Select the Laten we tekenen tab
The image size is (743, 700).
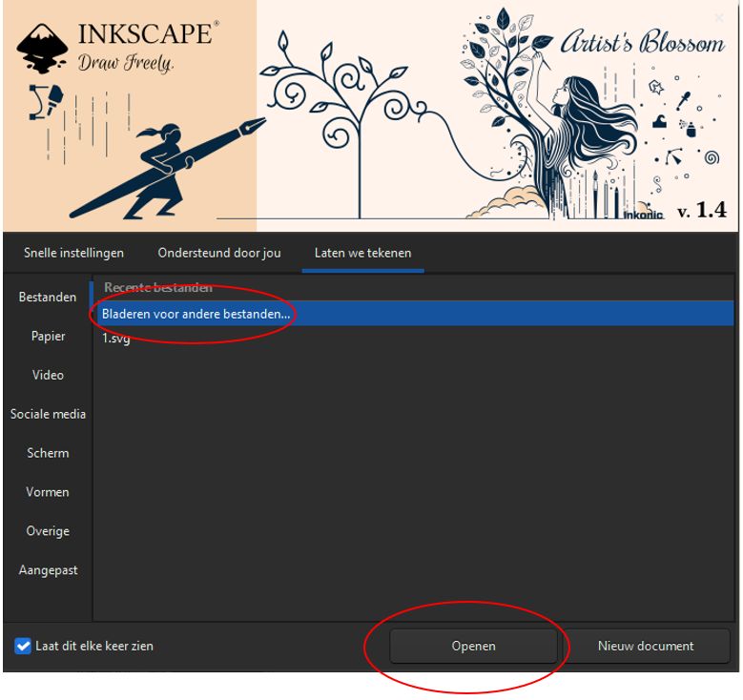[x=362, y=253]
